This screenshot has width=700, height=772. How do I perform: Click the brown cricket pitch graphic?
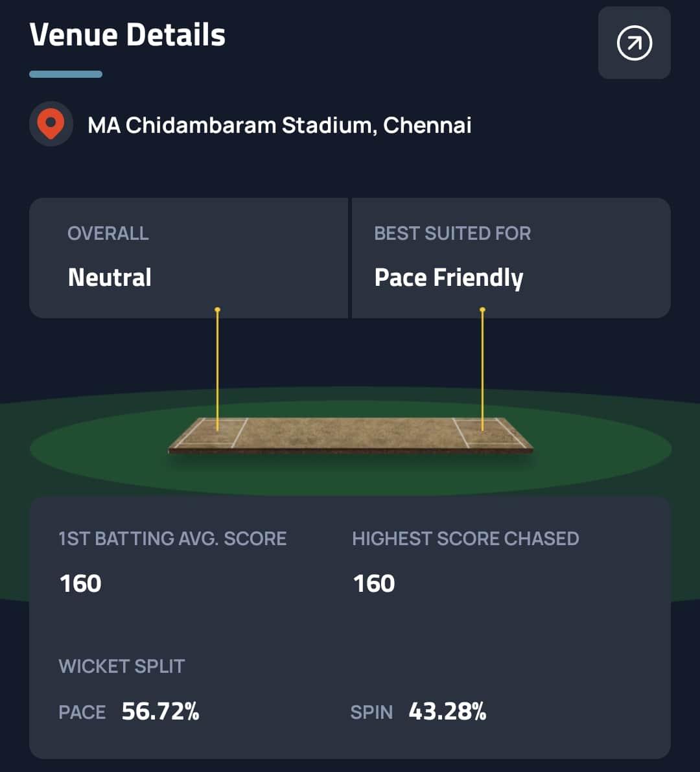tap(350, 434)
